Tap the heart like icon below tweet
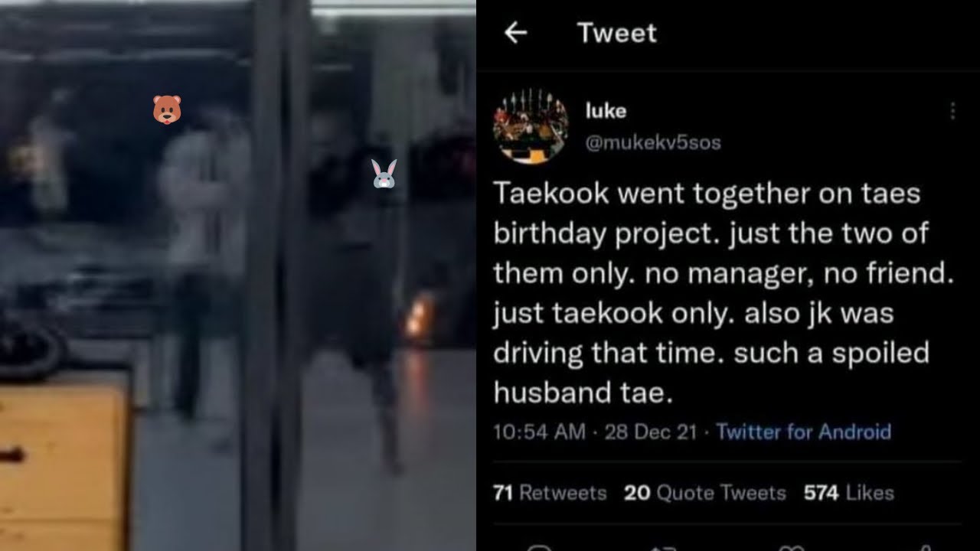Image resolution: width=980 pixels, height=551 pixels. click(x=794, y=547)
